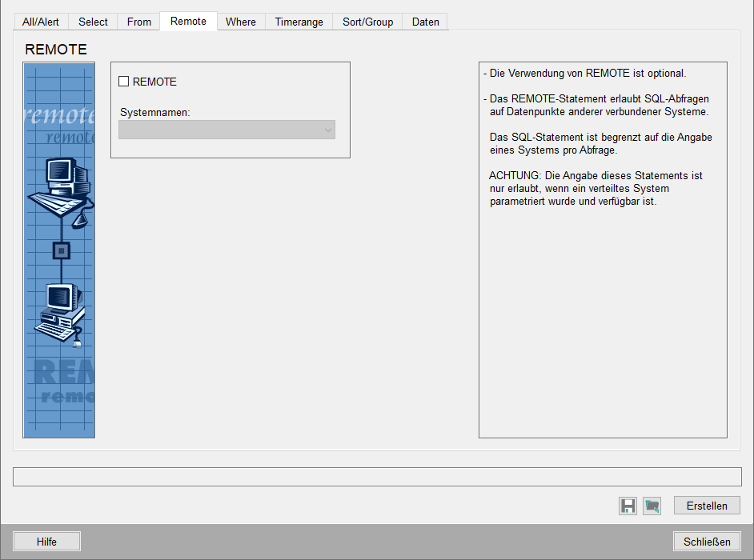The height and width of the screenshot is (560, 754).
Task: Click the load query folder icon
Action: (652, 506)
